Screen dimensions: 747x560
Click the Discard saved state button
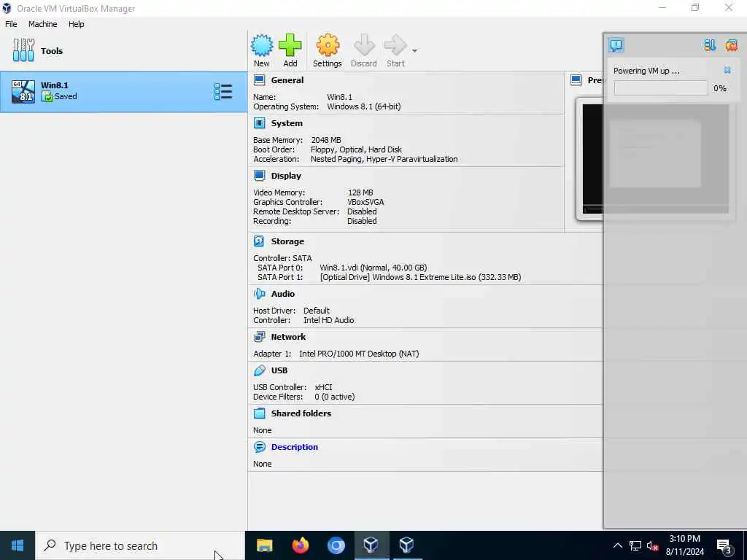363,50
